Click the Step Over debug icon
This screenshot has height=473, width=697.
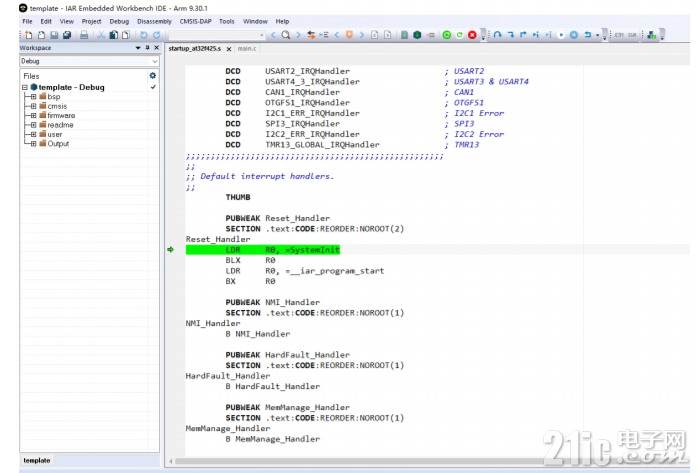click(497, 35)
